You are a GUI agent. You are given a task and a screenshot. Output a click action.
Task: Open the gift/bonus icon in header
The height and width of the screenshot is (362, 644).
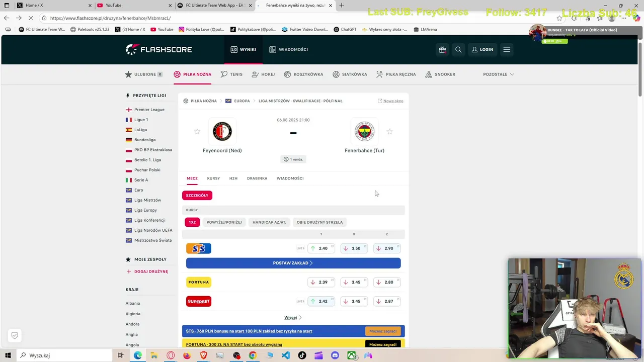442,49
